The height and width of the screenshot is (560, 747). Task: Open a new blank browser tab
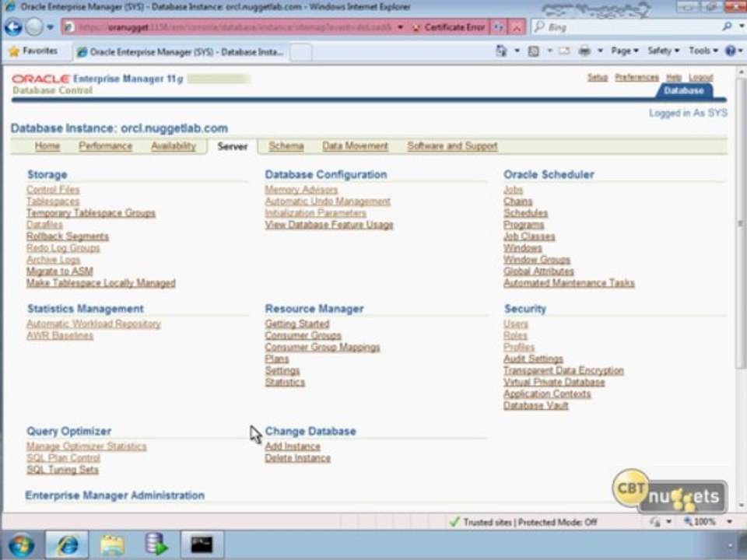point(301,51)
